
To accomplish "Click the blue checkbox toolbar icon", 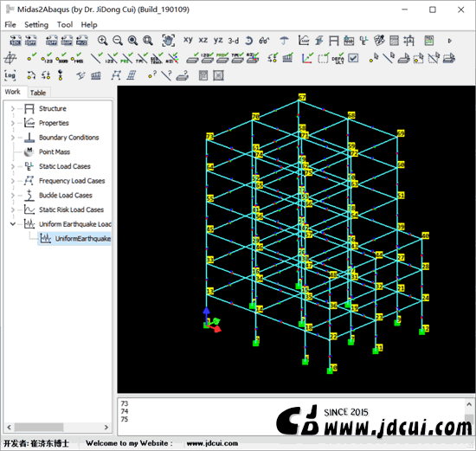I will click(x=353, y=58).
